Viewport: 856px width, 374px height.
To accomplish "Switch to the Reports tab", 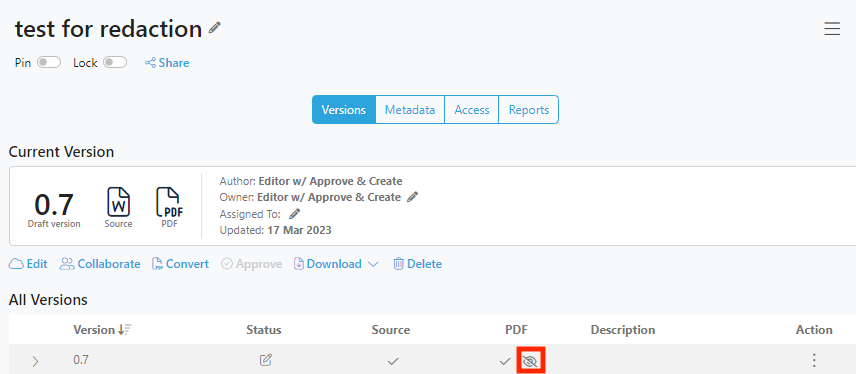I will coord(528,110).
